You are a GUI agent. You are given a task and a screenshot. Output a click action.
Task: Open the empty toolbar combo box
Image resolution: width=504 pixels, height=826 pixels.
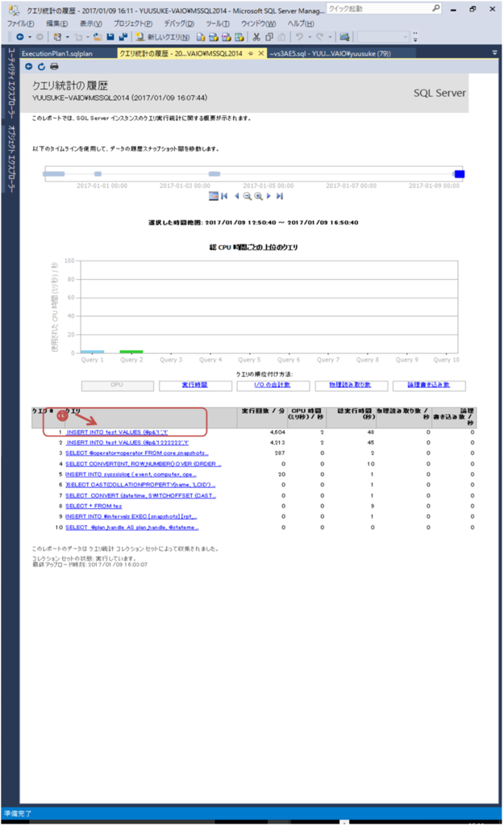(x=383, y=37)
